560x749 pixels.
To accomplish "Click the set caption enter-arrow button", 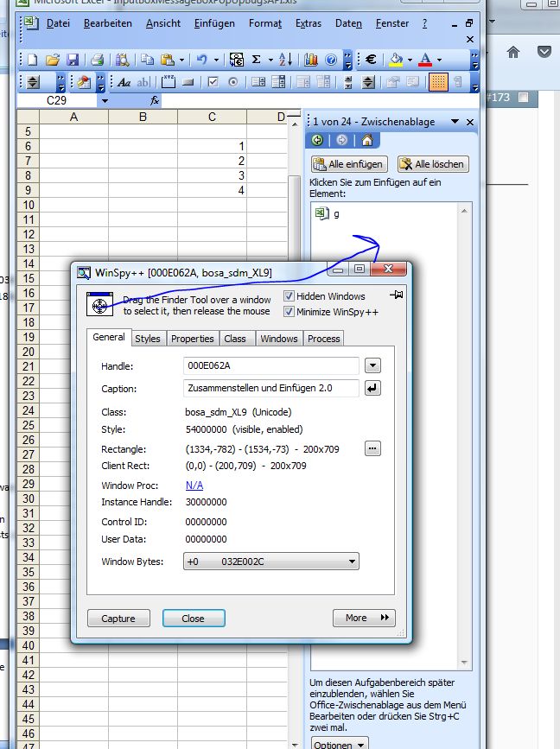I will pos(372,388).
